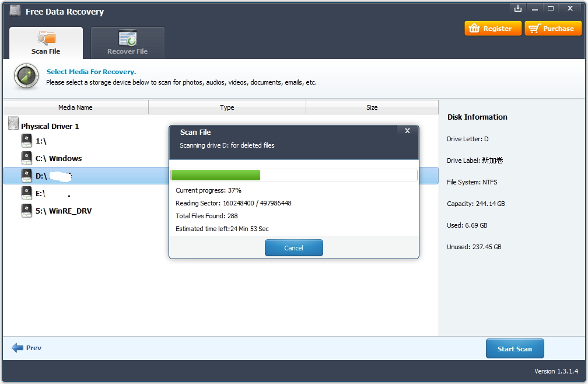Maximize the Free Data Recovery window
Image resolution: width=588 pixels, height=384 pixels.
pos(551,8)
